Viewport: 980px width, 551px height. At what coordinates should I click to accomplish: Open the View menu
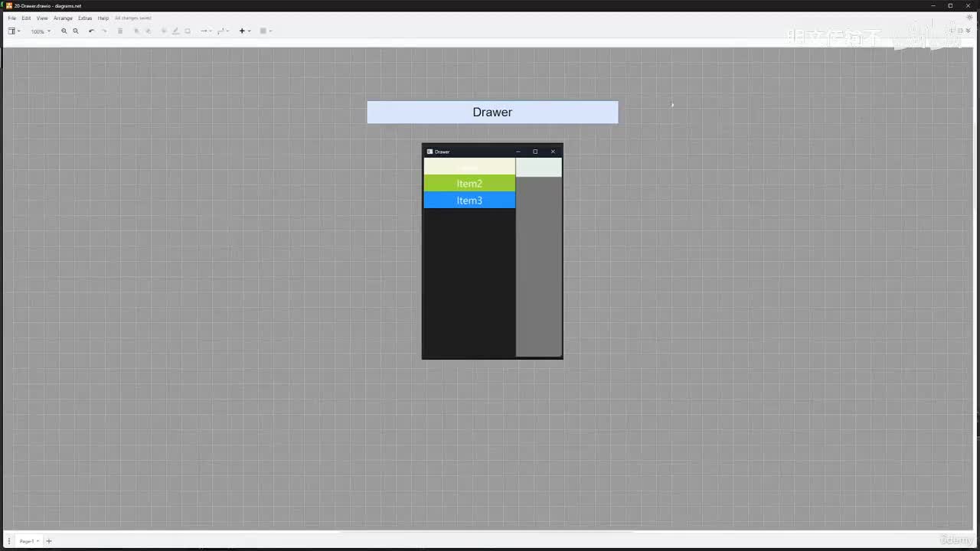[42, 18]
